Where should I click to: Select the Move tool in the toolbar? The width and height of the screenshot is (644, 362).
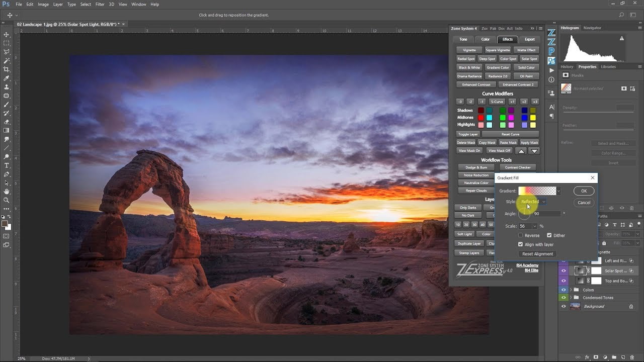click(7, 35)
